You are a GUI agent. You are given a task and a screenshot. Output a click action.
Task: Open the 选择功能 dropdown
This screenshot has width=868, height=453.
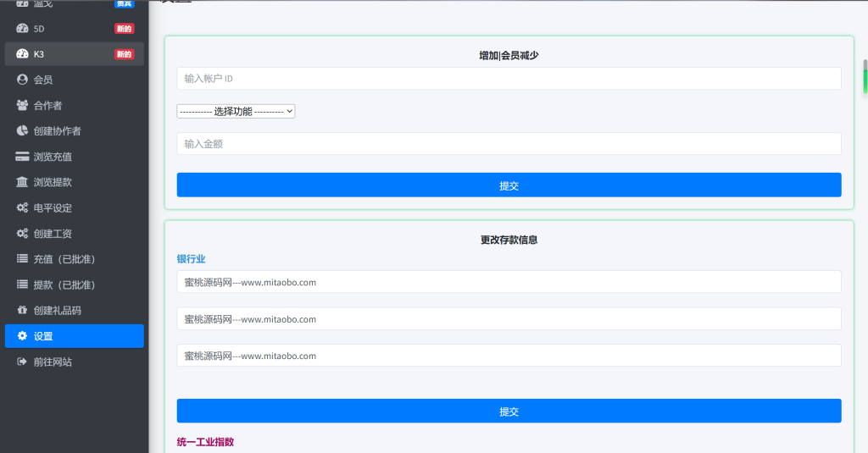point(236,111)
